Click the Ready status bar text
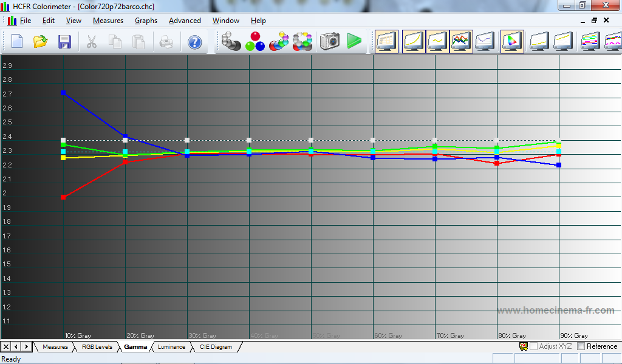The height and width of the screenshot is (364, 622). pos(11,359)
